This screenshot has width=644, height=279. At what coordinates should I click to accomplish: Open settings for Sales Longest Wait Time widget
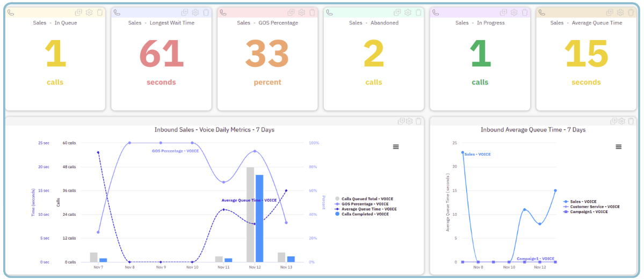pos(196,12)
